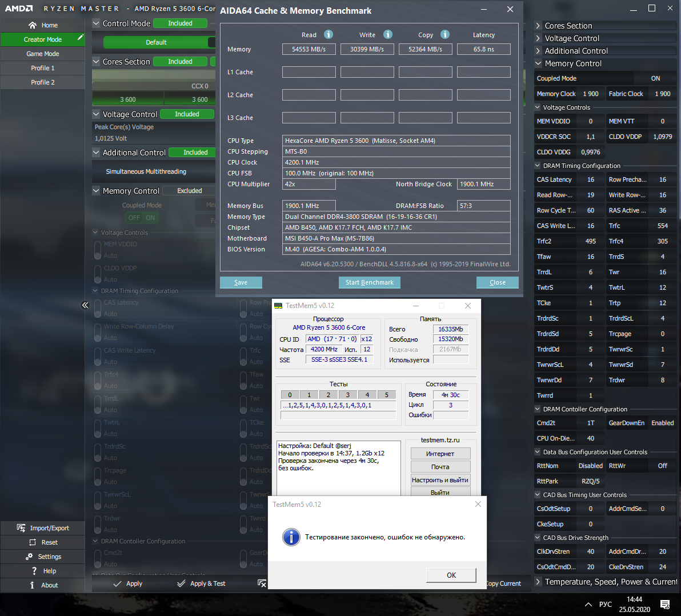Select TestMem5 test number 0
Image resolution: width=681 pixels, height=616 pixels.
point(290,394)
